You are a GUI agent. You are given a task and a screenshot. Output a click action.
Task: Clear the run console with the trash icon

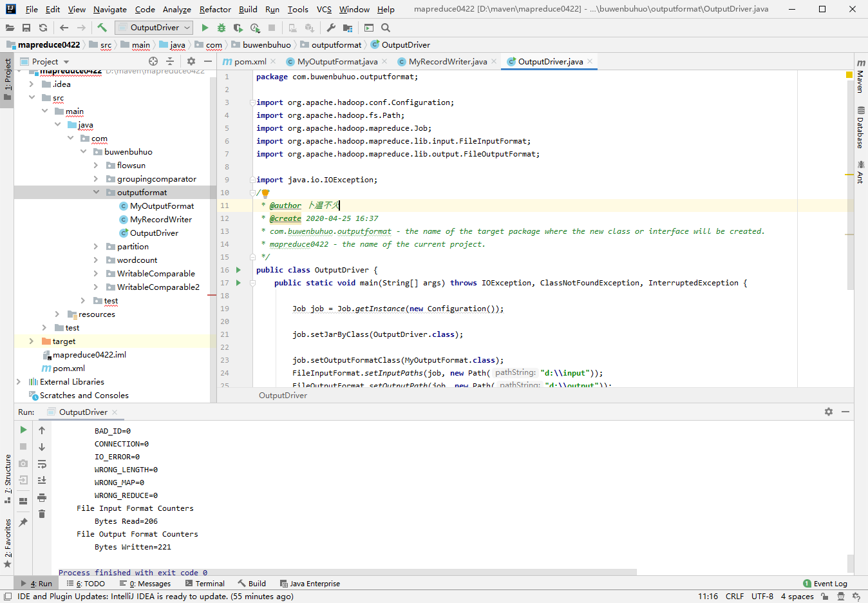tap(42, 513)
